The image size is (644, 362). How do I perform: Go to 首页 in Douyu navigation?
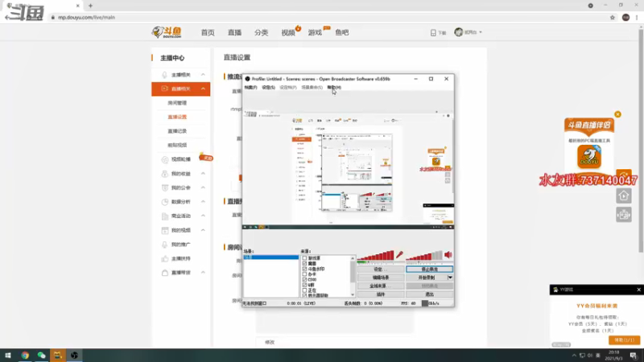(x=208, y=32)
